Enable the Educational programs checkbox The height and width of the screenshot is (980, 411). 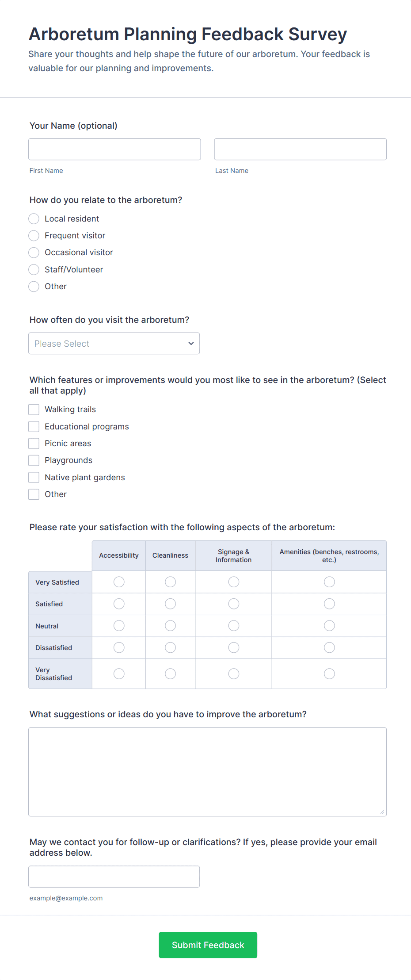click(34, 426)
